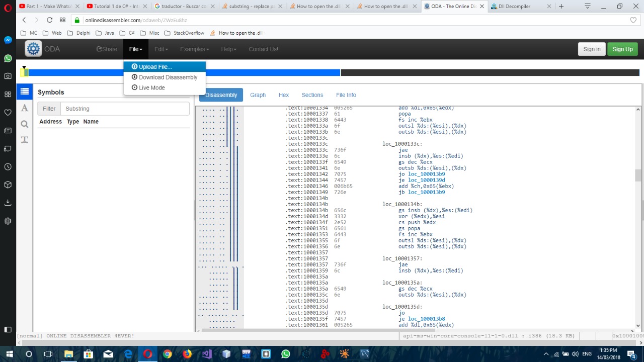Screen dimensions: 644x362
Task: Open the StackOverflow bookmarks folder
Action: pyautogui.click(x=185, y=33)
